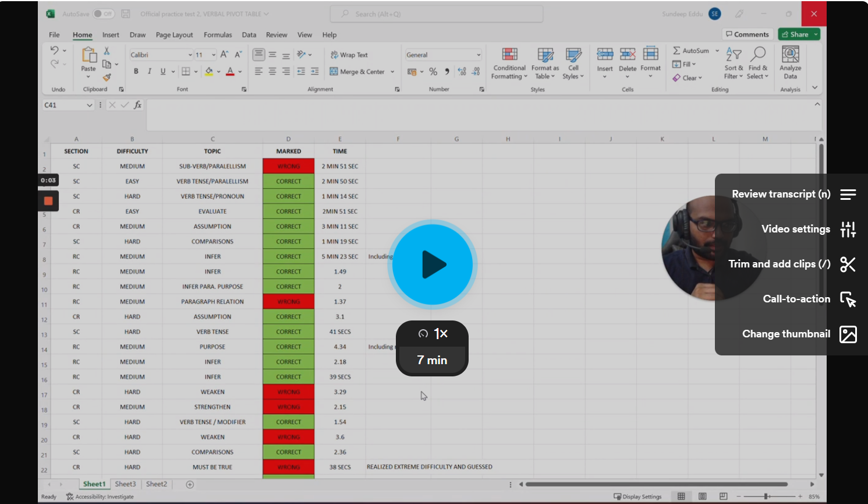Click the zoom slider in the status bar
This screenshot has width=868, height=504.
coord(767,496)
